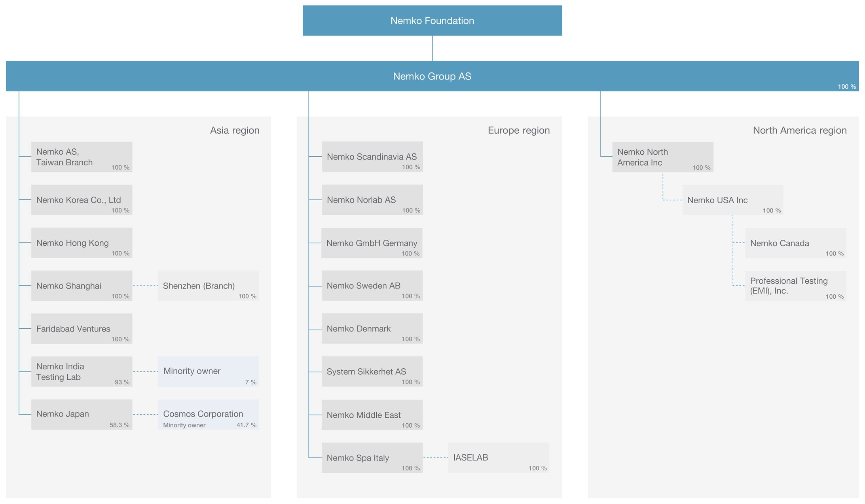Image resolution: width=865 pixels, height=504 pixels.
Task: Select the Nemko Japan node
Action: (x=82, y=414)
